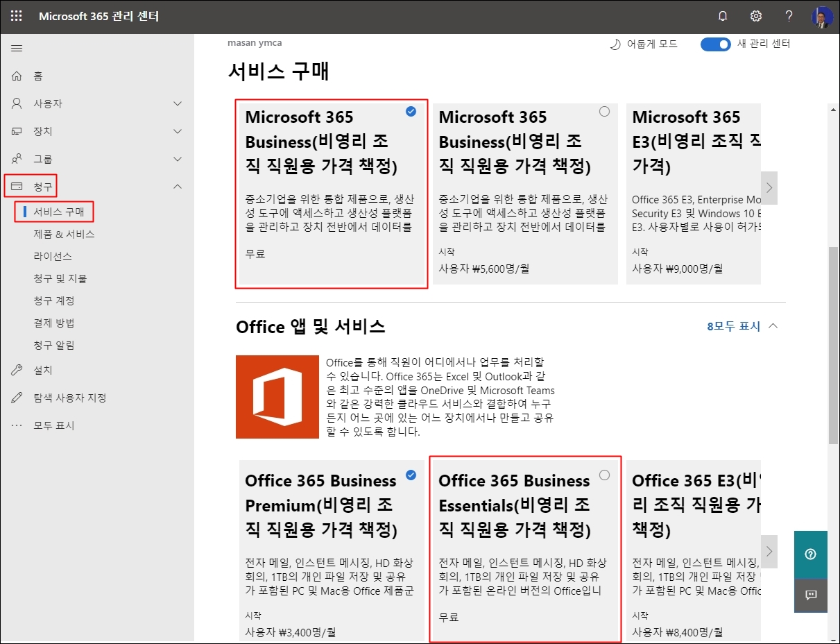
Task: Click 모두 표시 in sidebar
Action: tap(54, 425)
